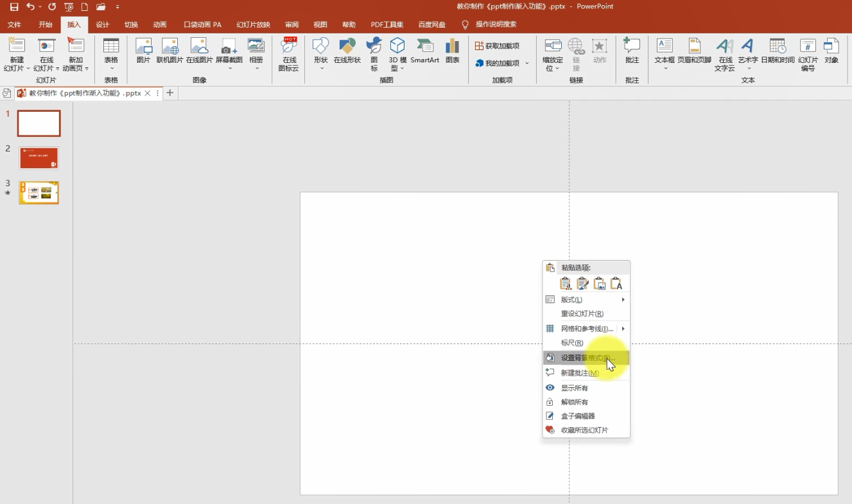Switch to the 设计 ribbon tab
The width and height of the screenshot is (852, 504).
pos(103,25)
